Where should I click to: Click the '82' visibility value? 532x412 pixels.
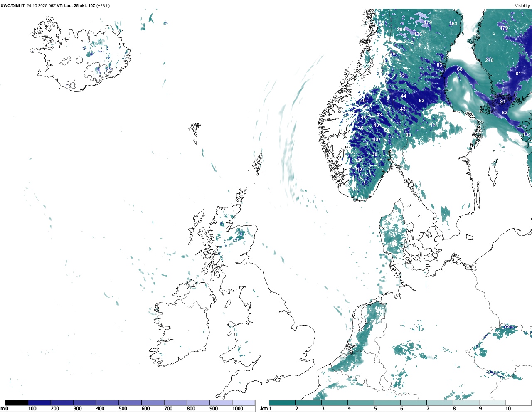click(x=505, y=113)
